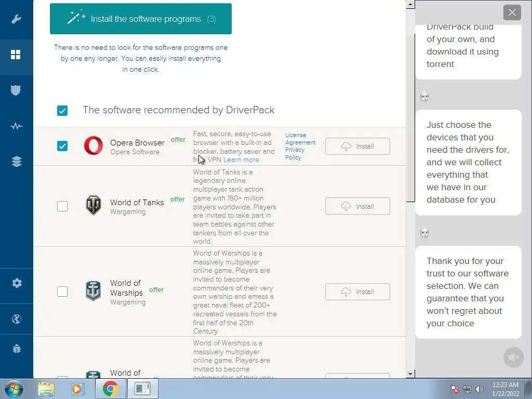Click the assistant avatar above 'Thank you for your trust'
The height and width of the screenshot is (399, 532).
[x=424, y=233]
